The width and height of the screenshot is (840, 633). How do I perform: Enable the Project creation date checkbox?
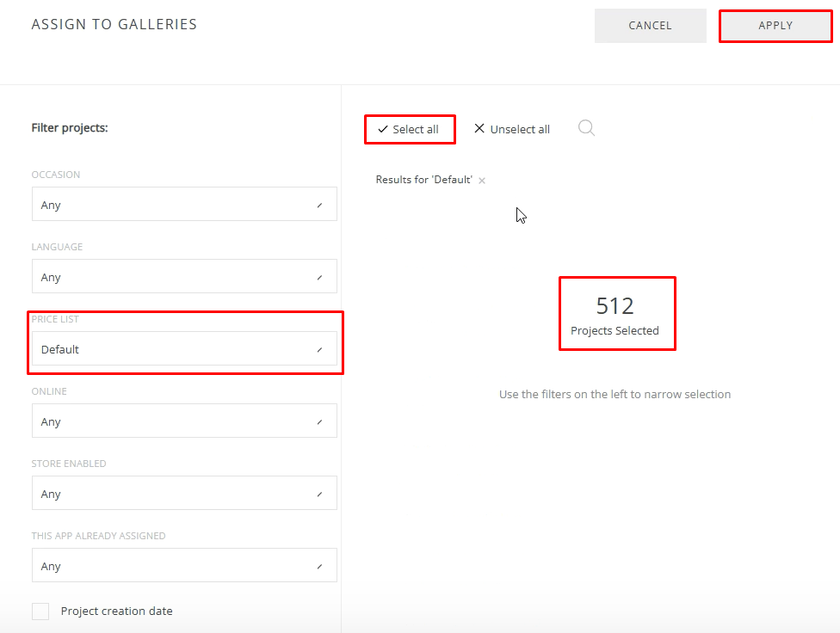click(40, 611)
